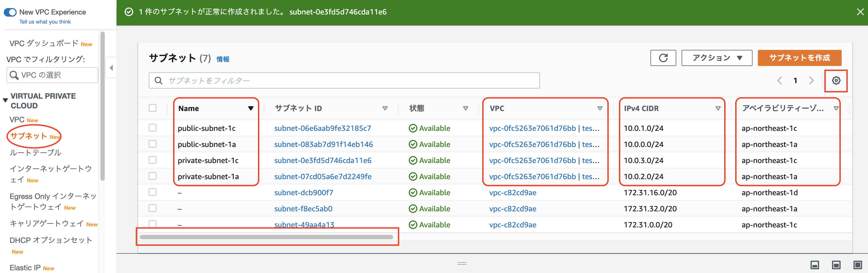
Task: Sort by the サブネット ID column arrow
Action: coord(385,108)
